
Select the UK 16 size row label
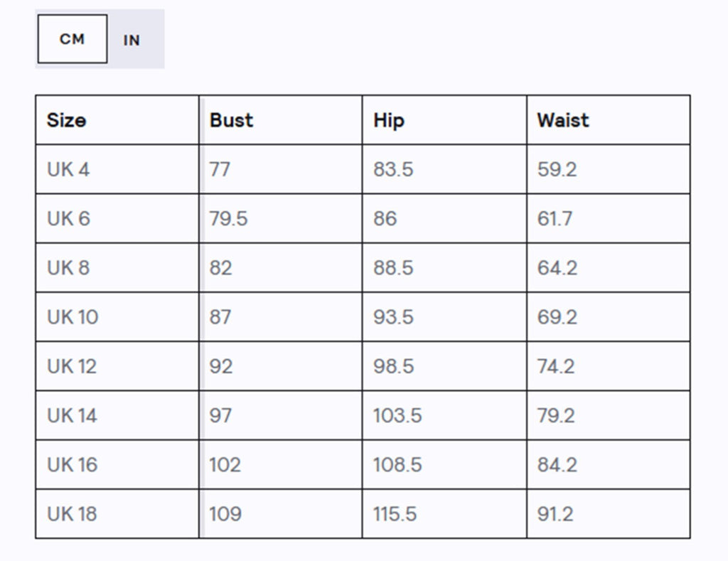point(72,464)
